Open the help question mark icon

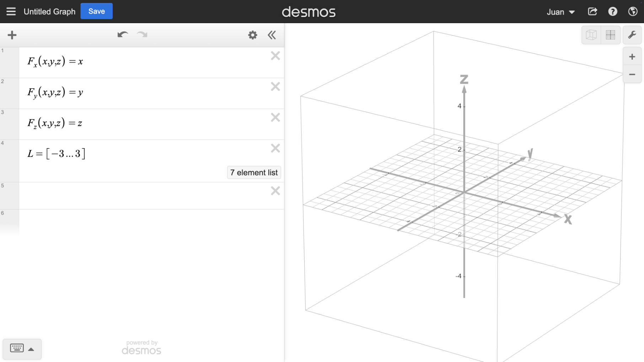(x=612, y=11)
